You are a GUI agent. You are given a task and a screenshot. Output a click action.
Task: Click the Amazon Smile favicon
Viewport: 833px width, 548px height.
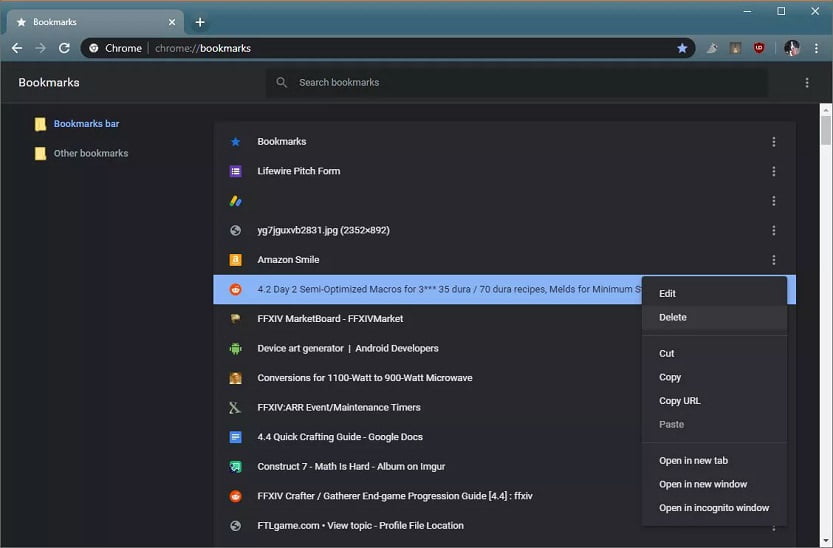pyautogui.click(x=235, y=260)
